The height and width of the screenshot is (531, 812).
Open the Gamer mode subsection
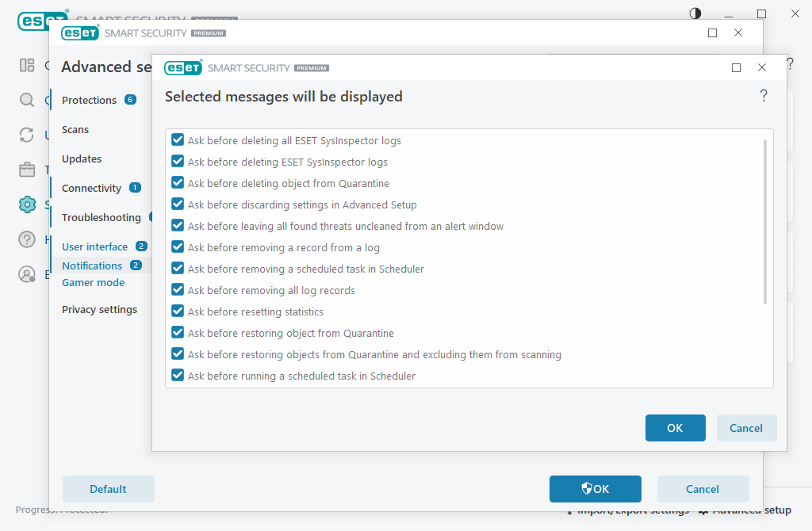94,283
